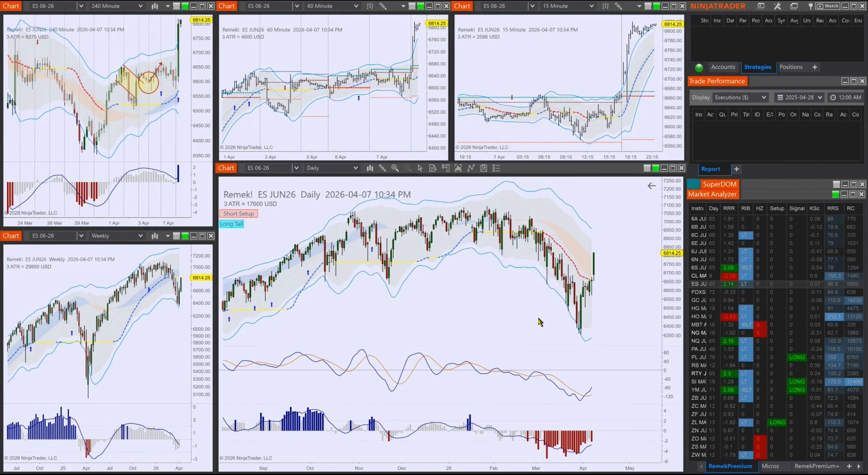Open NinjaTrader Tools wrench icon
The image size is (868, 475).
(x=777, y=6)
